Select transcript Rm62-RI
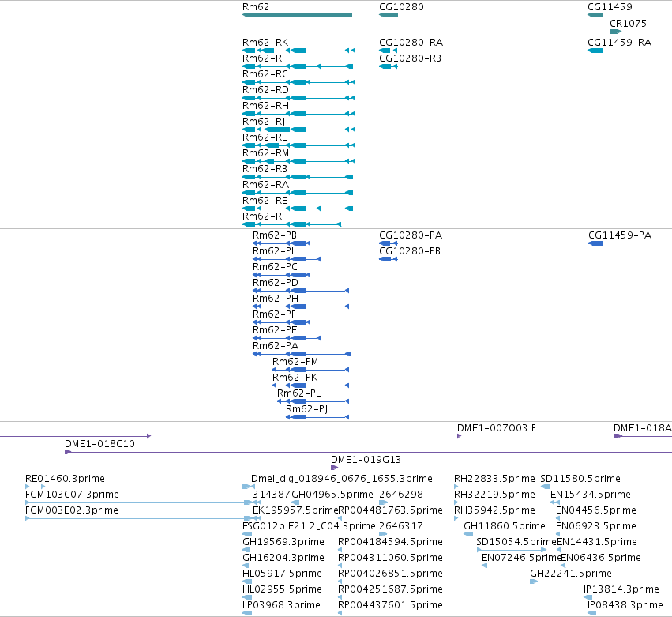 pos(298,66)
